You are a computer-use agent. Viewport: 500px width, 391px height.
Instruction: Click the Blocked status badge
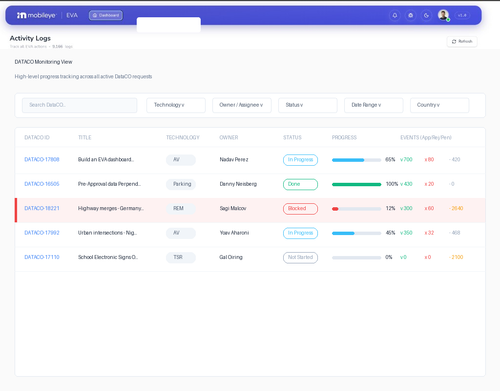pos(300,209)
